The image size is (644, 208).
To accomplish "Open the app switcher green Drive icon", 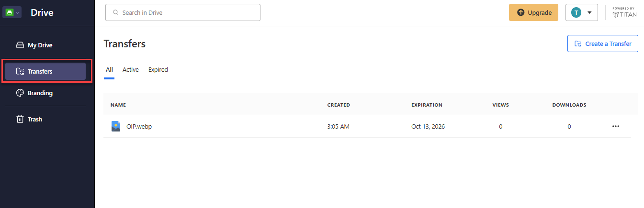I will coord(12,13).
